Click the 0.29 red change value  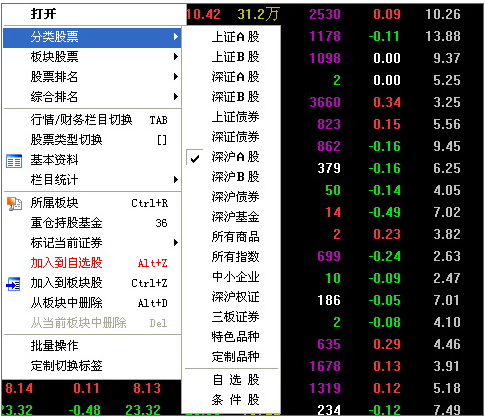(x=387, y=344)
